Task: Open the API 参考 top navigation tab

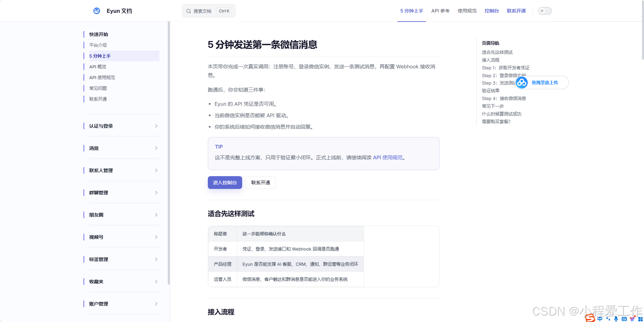Action: pos(440,11)
